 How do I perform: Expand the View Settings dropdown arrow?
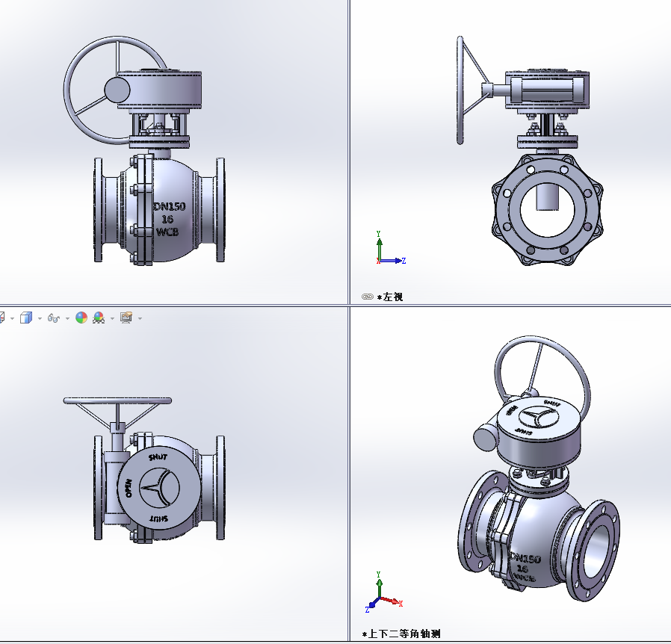click(140, 319)
